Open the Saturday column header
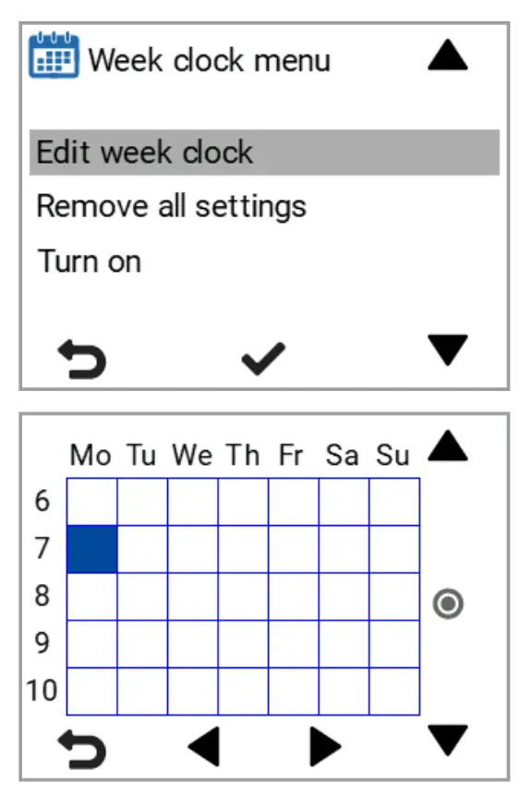The width and height of the screenshot is (532, 794). [x=344, y=455]
